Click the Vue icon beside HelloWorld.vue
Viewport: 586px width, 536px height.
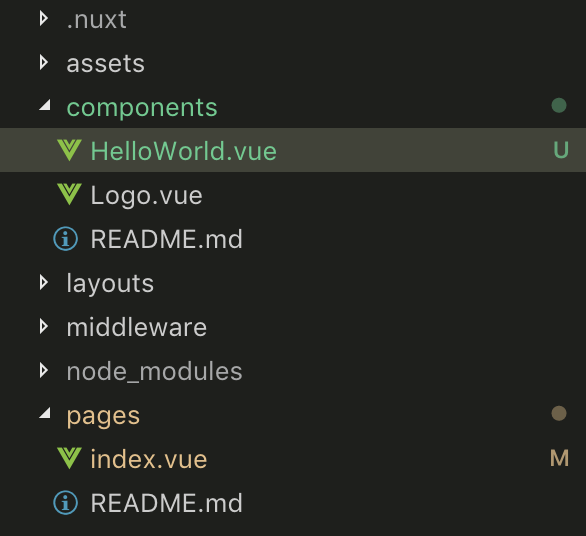pyautogui.click(x=69, y=150)
